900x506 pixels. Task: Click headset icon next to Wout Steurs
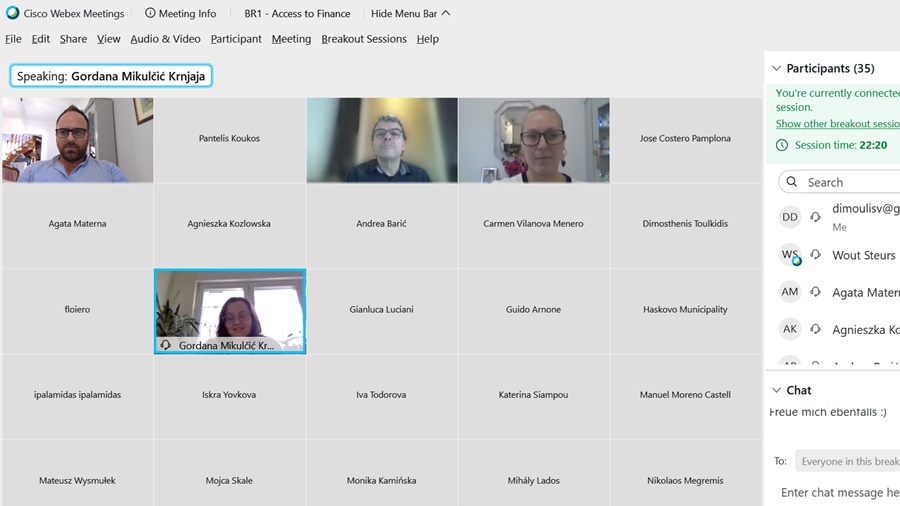[x=816, y=255]
